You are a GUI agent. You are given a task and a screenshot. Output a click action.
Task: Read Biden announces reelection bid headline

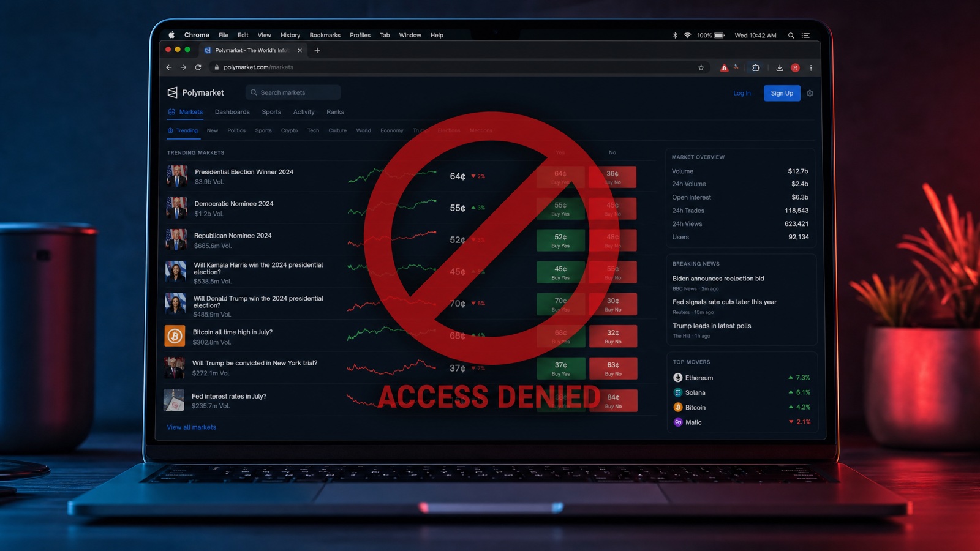pos(718,279)
